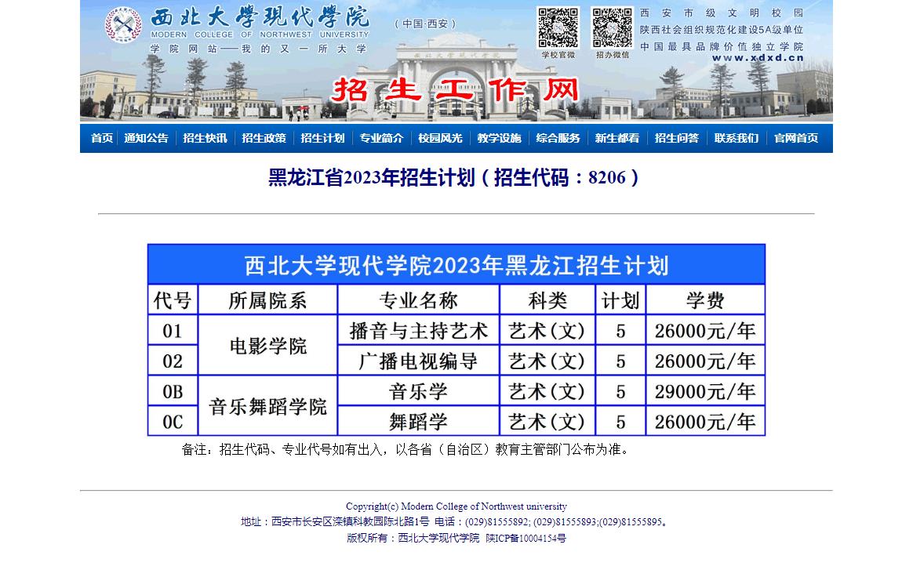The width and height of the screenshot is (902, 588).
Task: Click the 学校官微 QR code
Action: pyautogui.click(x=558, y=27)
